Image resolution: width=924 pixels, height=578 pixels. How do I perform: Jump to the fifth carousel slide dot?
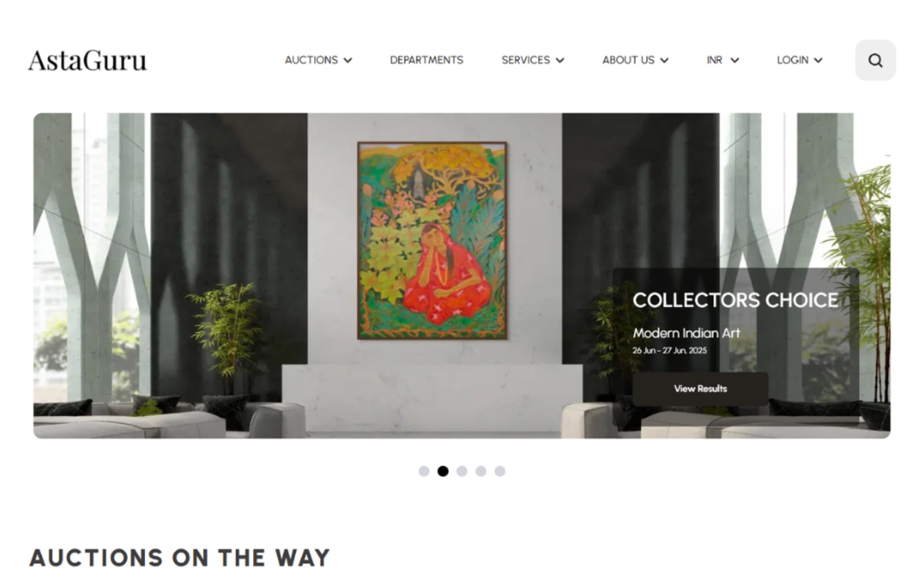click(x=500, y=471)
